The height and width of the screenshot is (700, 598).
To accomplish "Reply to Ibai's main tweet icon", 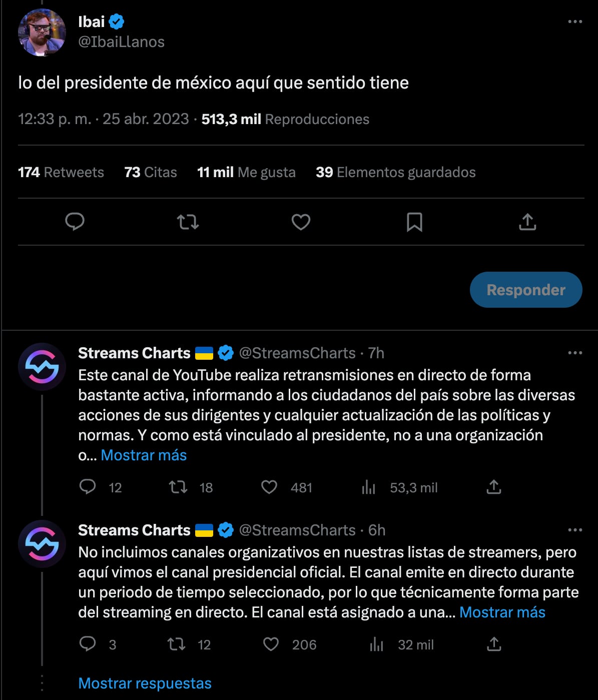I will click(75, 222).
